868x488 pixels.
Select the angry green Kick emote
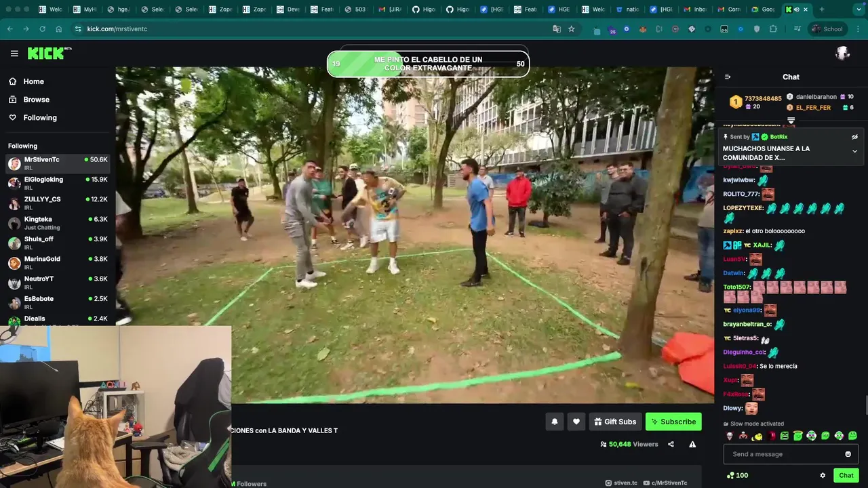pos(785,436)
